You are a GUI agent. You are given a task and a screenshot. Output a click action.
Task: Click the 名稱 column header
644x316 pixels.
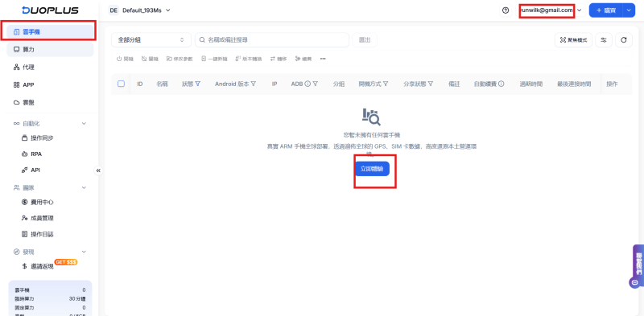coord(163,84)
